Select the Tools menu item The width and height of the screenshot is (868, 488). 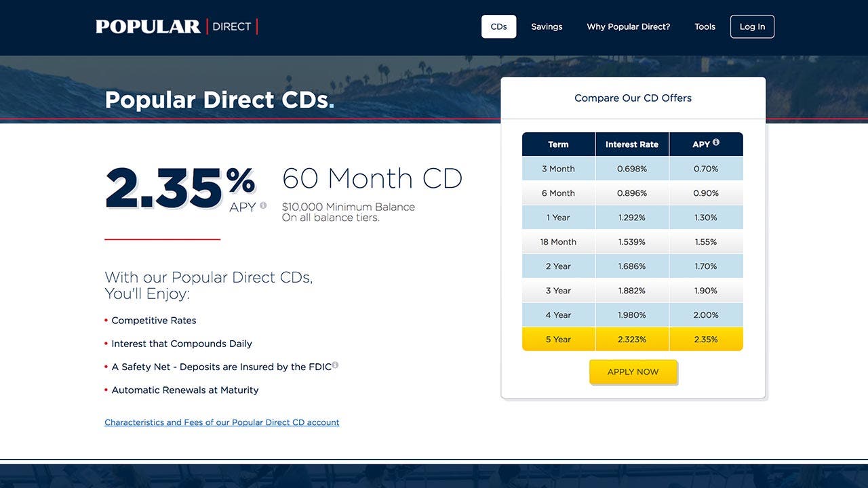coord(705,26)
